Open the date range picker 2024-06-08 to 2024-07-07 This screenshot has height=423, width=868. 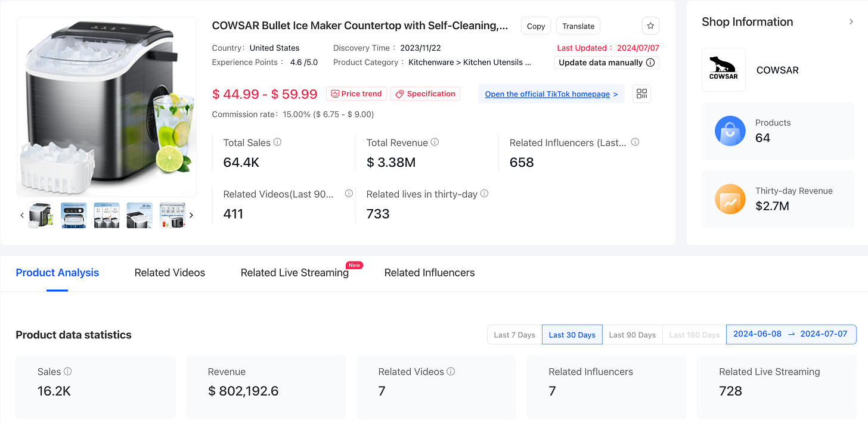791,334
